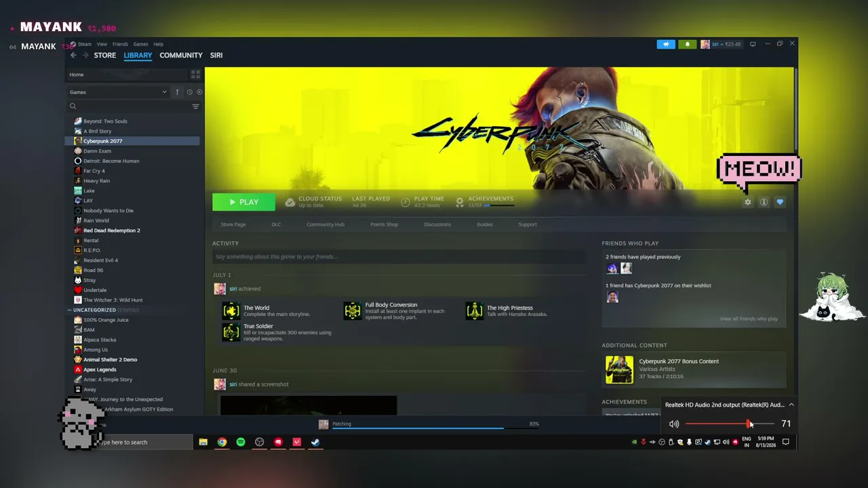Enter Big Picture mode via monitor icon
This screenshot has height=488, width=868.
point(753,44)
